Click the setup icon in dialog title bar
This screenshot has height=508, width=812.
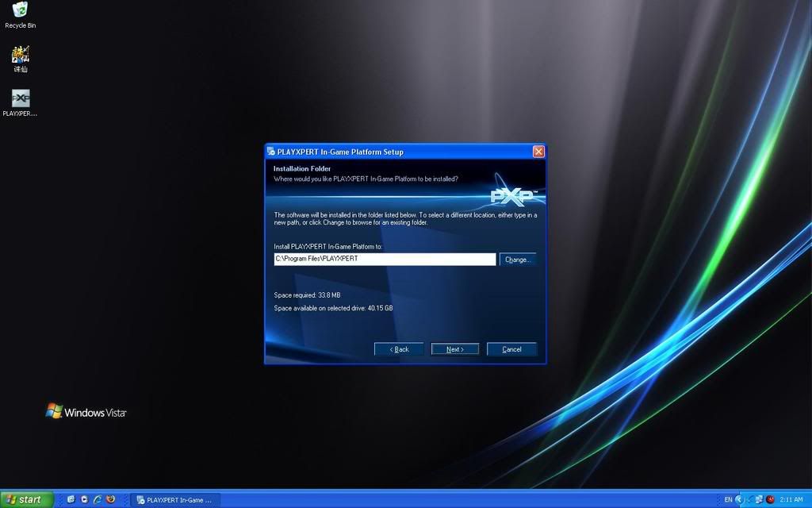pyautogui.click(x=271, y=152)
